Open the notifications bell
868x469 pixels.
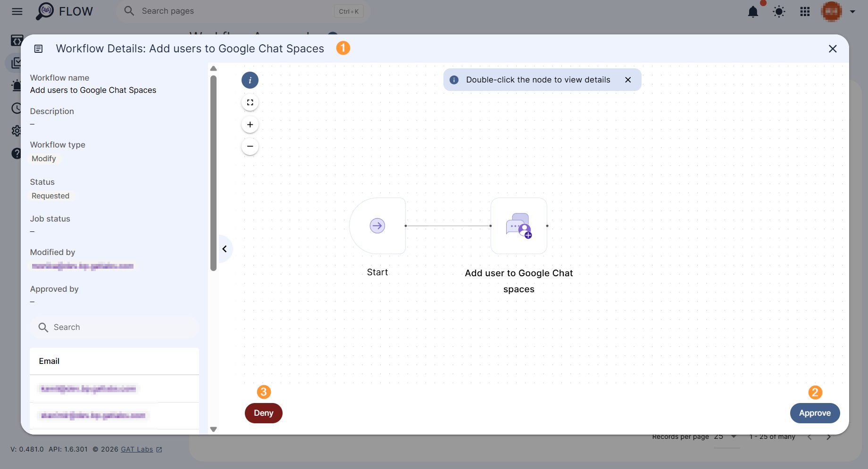pyautogui.click(x=753, y=11)
